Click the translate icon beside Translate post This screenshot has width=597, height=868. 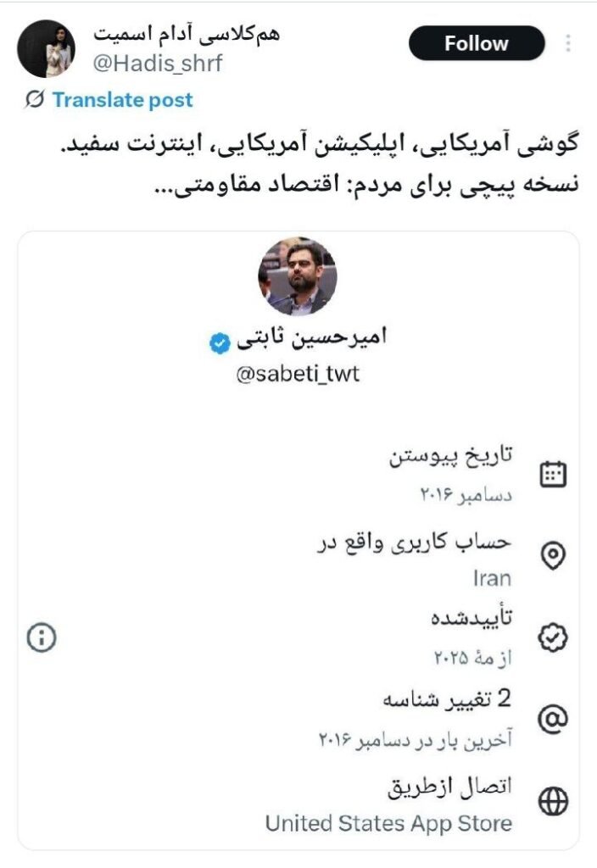[35, 100]
